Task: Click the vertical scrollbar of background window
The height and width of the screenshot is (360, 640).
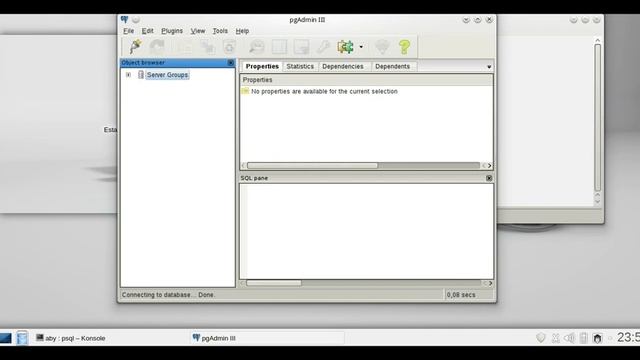Action: point(598,118)
